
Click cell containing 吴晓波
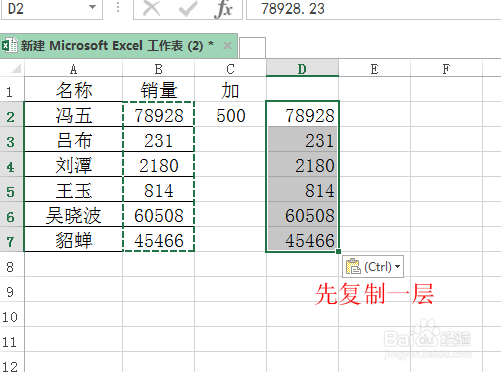74,214
